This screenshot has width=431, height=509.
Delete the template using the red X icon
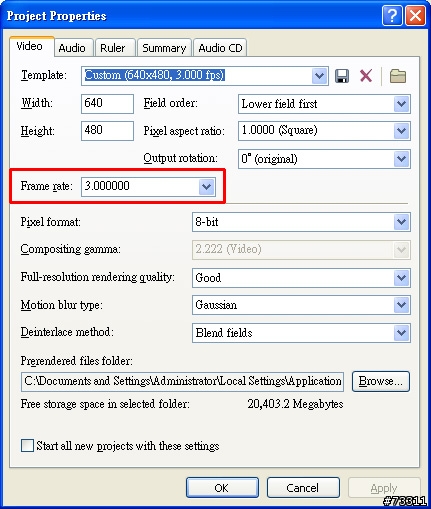[x=366, y=76]
